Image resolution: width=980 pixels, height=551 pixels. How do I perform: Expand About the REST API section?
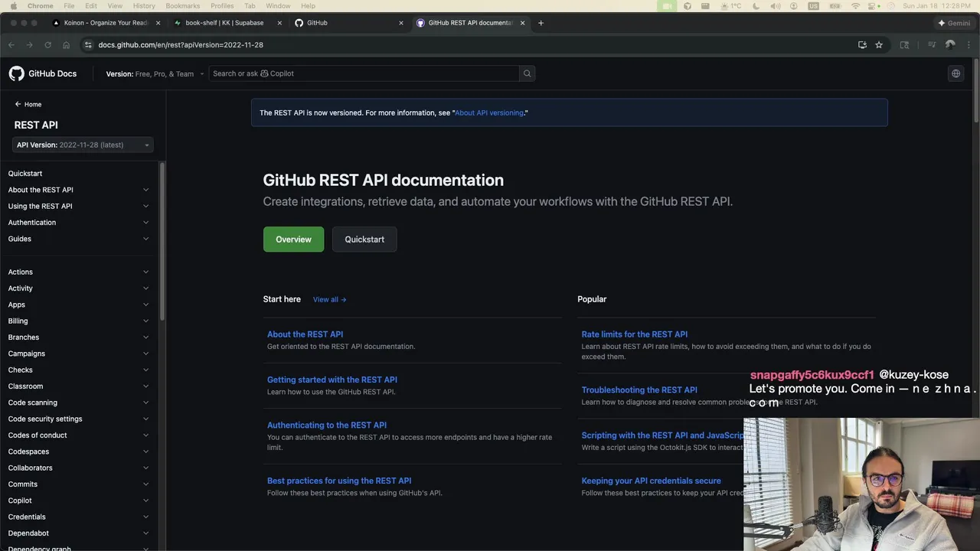coord(145,190)
